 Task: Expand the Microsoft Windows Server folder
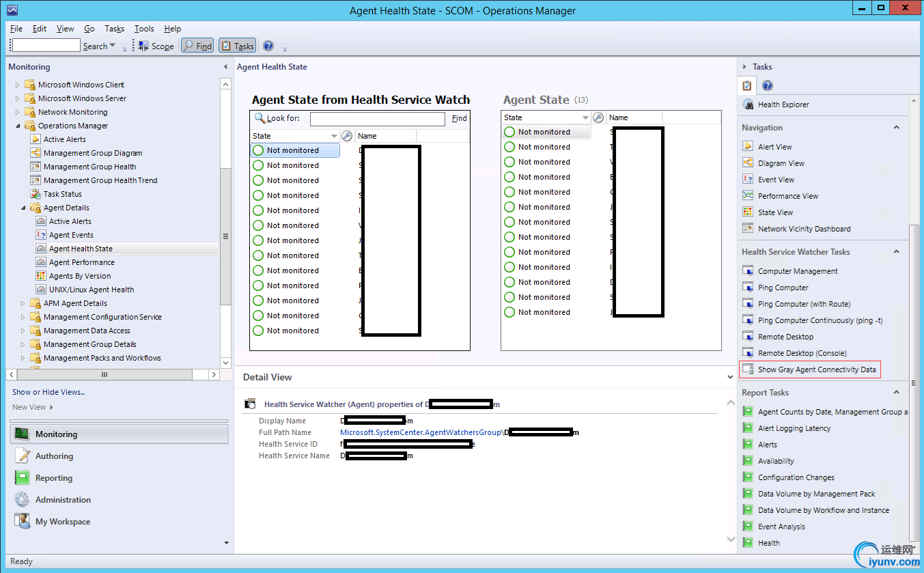pos(18,98)
